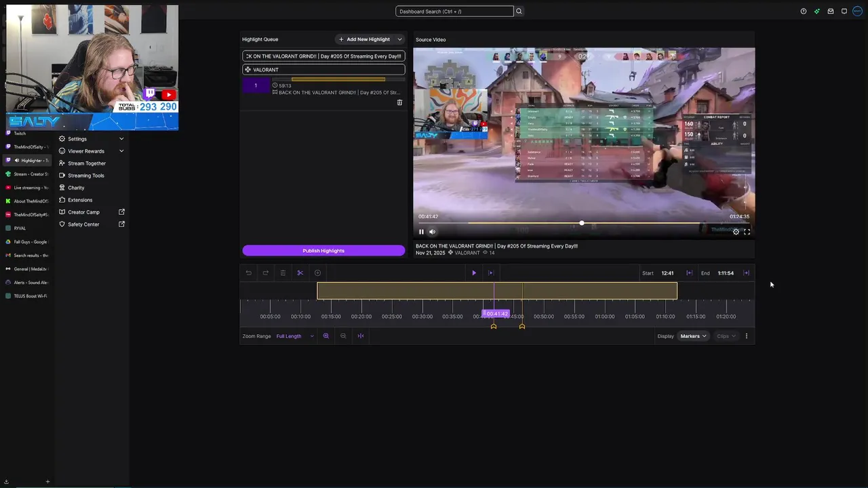
Task: Click the source video progress slider knob
Action: tap(582, 224)
